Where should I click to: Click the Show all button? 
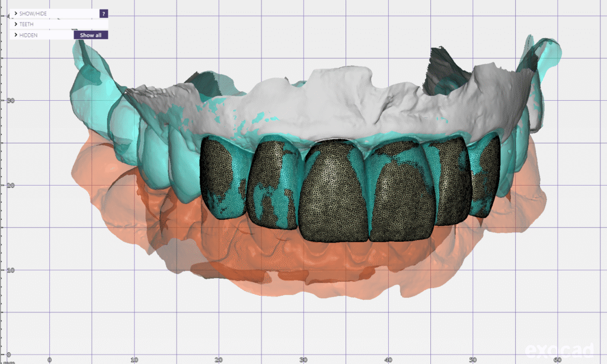[x=91, y=35]
